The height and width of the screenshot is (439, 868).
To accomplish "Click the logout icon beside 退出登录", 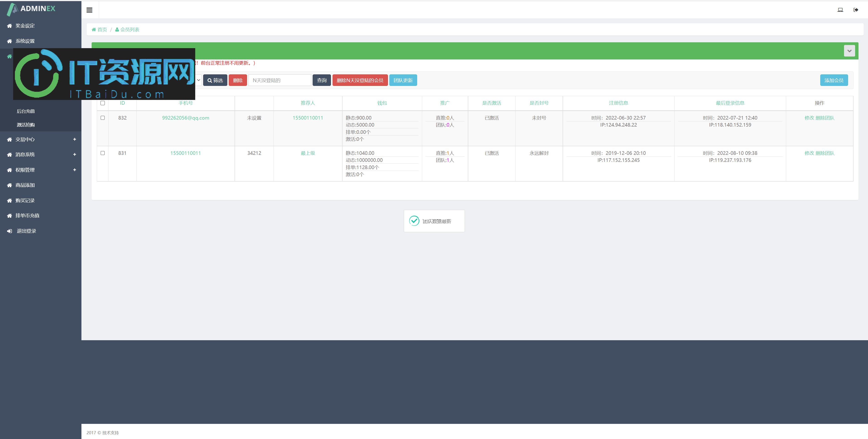I will click(x=10, y=231).
